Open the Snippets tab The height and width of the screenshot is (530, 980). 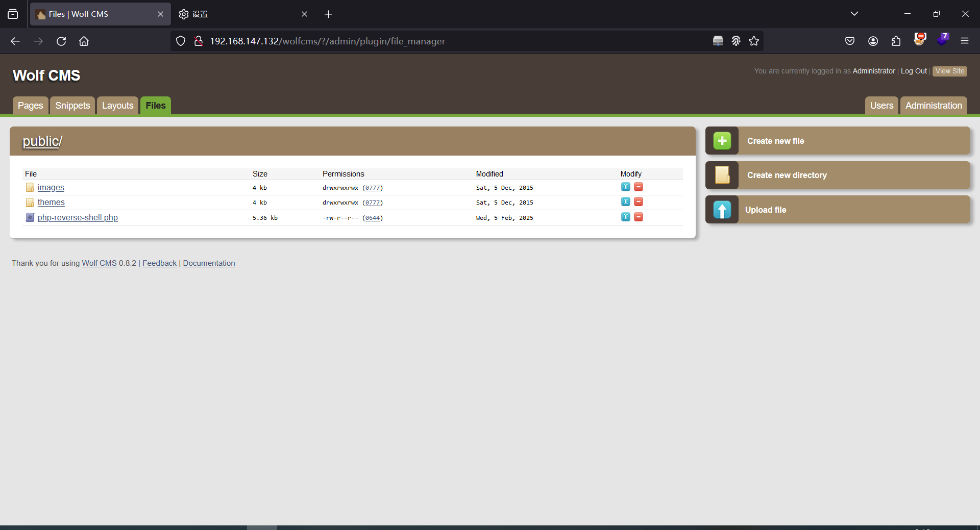pyautogui.click(x=72, y=106)
